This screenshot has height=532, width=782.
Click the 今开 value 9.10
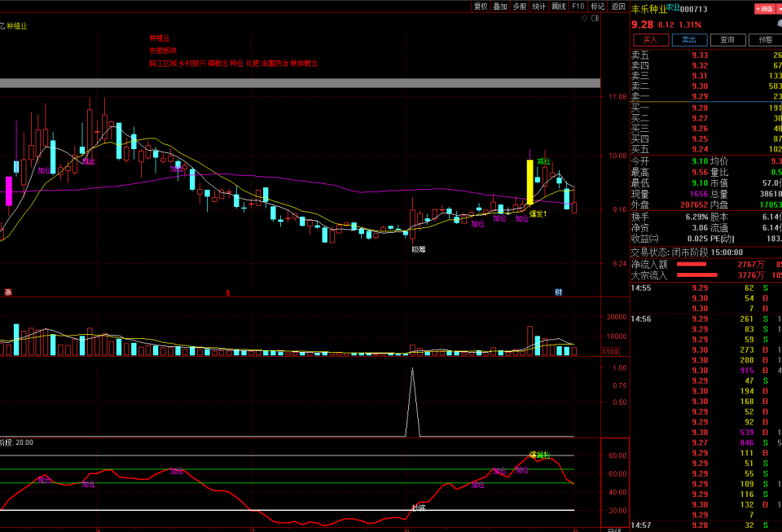[x=700, y=161]
